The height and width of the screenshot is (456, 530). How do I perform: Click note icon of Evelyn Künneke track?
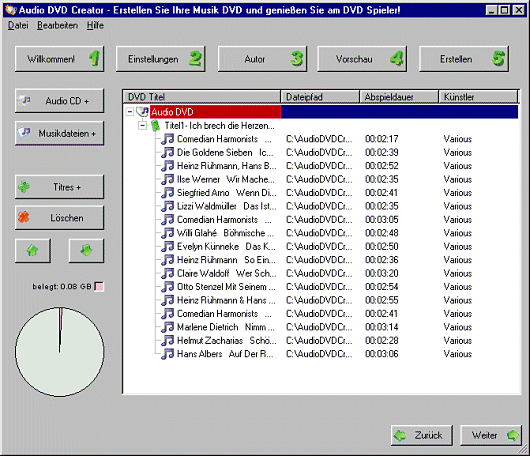tap(167, 246)
